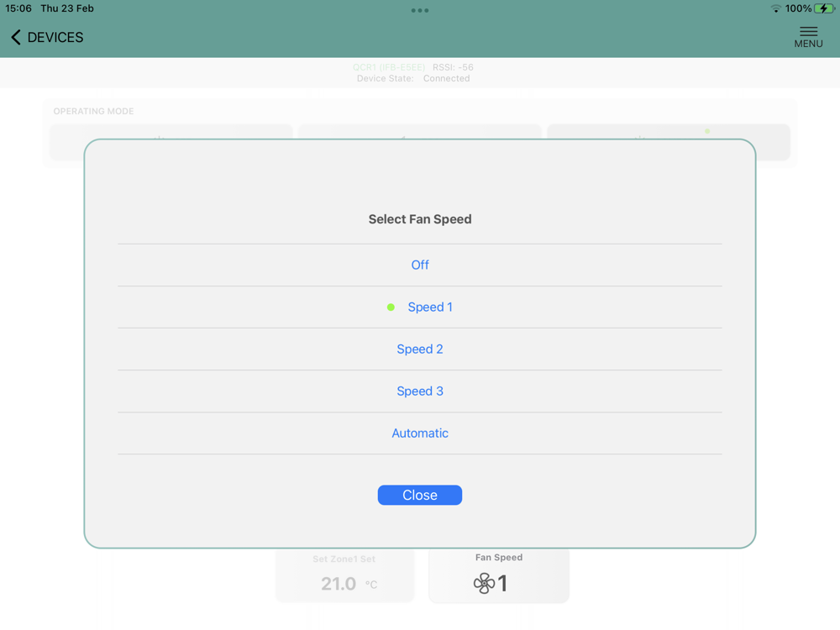Tap the 15:06 clock in status bar

18,8
